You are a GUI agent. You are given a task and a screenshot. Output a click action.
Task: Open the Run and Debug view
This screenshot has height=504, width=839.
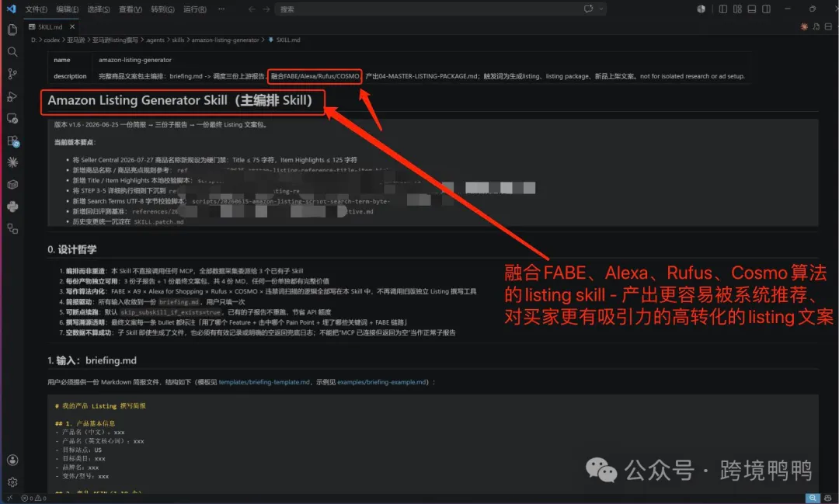click(x=12, y=96)
